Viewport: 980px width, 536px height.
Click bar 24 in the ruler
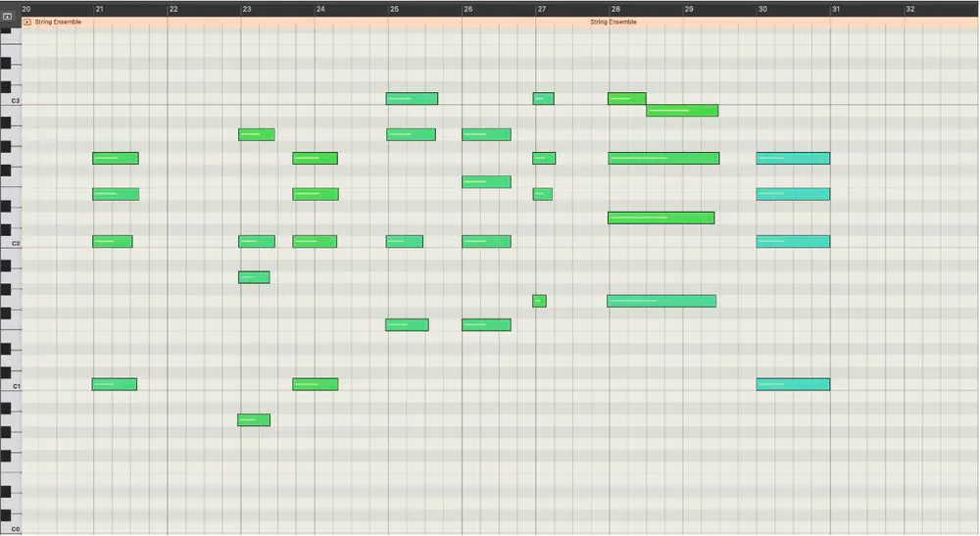[x=320, y=9]
